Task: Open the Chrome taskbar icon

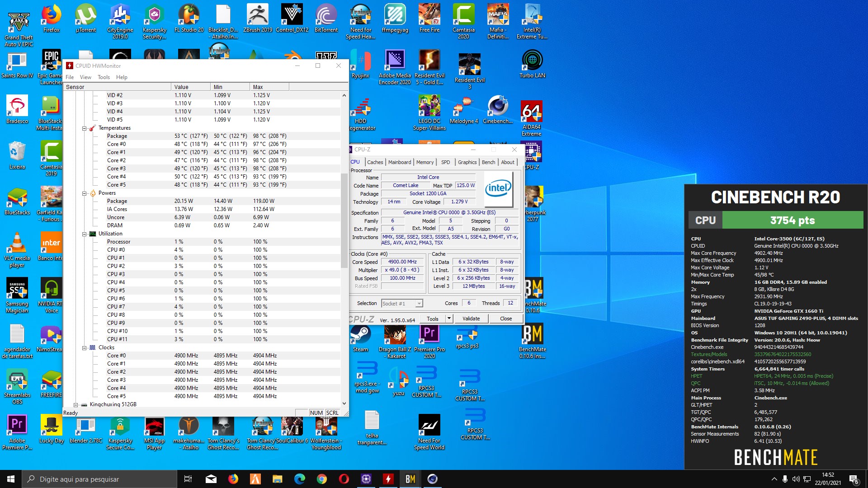Action: (x=322, y=479)
